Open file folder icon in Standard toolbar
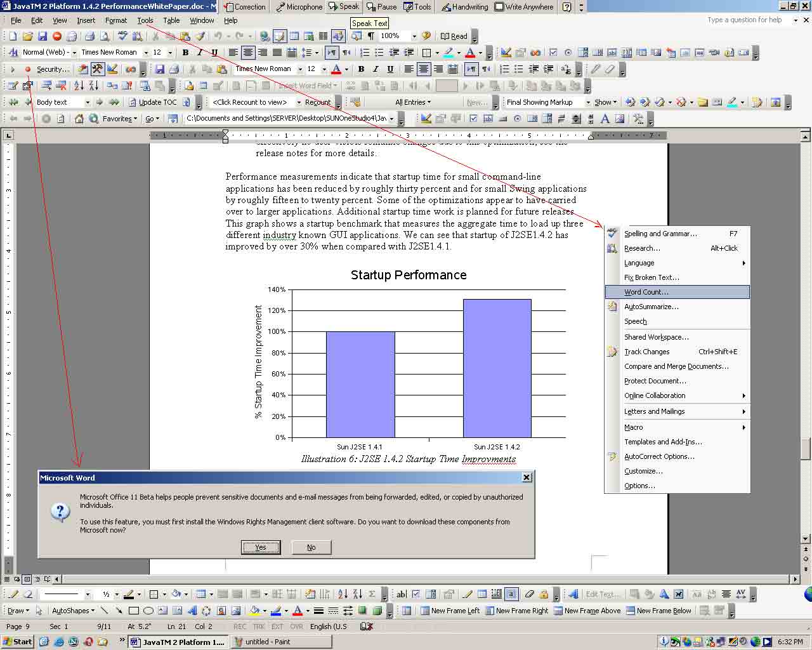The image size is (812, 650). pyautogui.click(x=28, y=36)
